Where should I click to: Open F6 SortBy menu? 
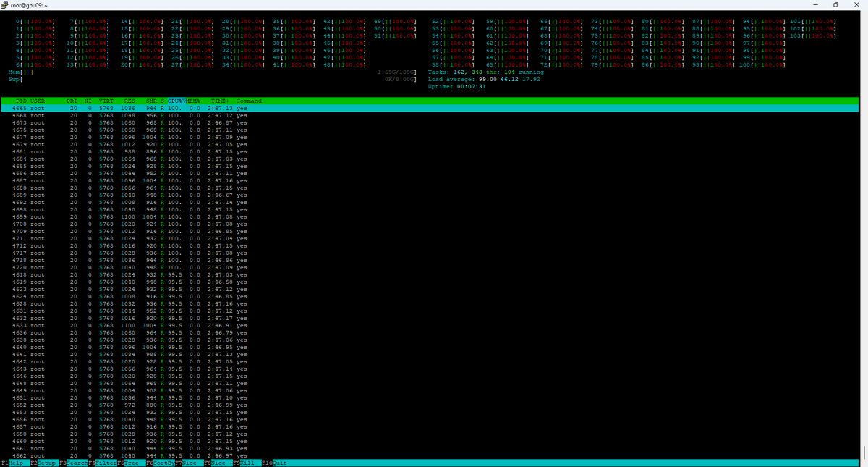coord(159,463)
